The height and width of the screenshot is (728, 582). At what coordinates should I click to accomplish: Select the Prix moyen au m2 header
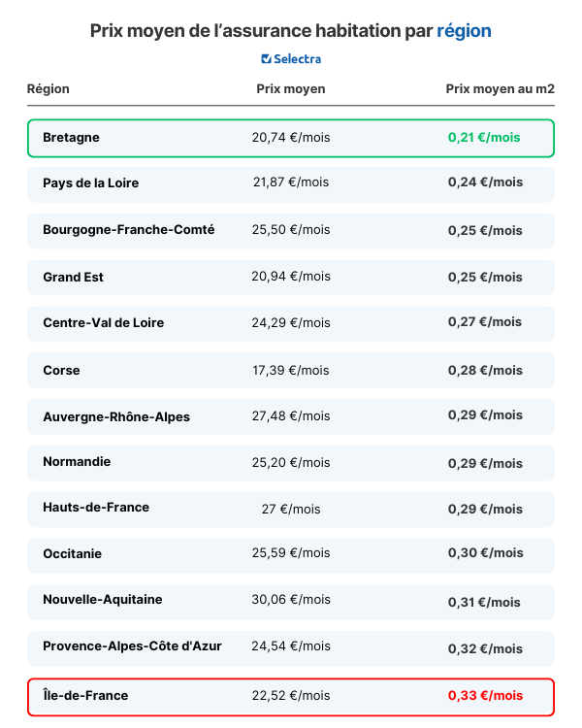coord(501,88)
